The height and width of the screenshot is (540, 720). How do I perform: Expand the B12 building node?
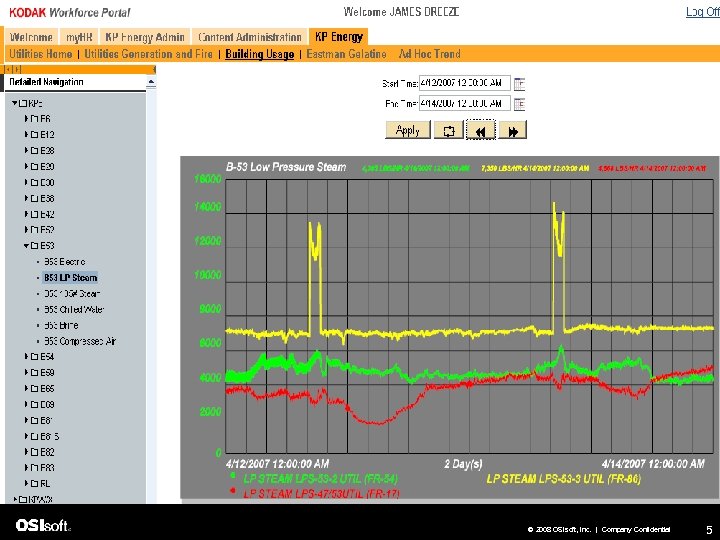[27, 135]
